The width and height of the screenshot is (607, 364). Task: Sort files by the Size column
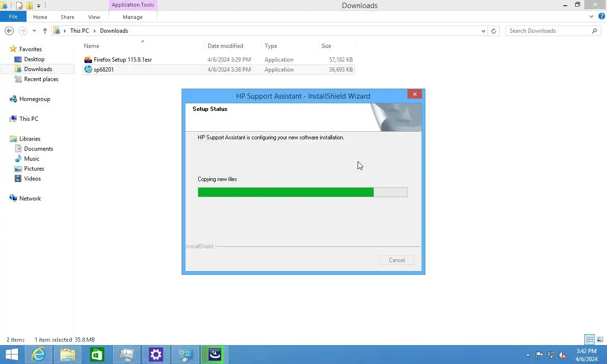pos(326,46)
